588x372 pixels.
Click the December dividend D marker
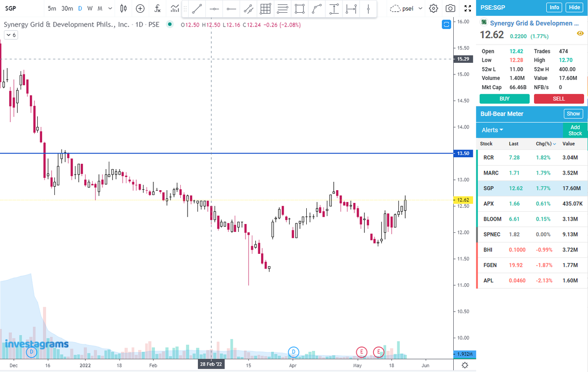[32, 351]
